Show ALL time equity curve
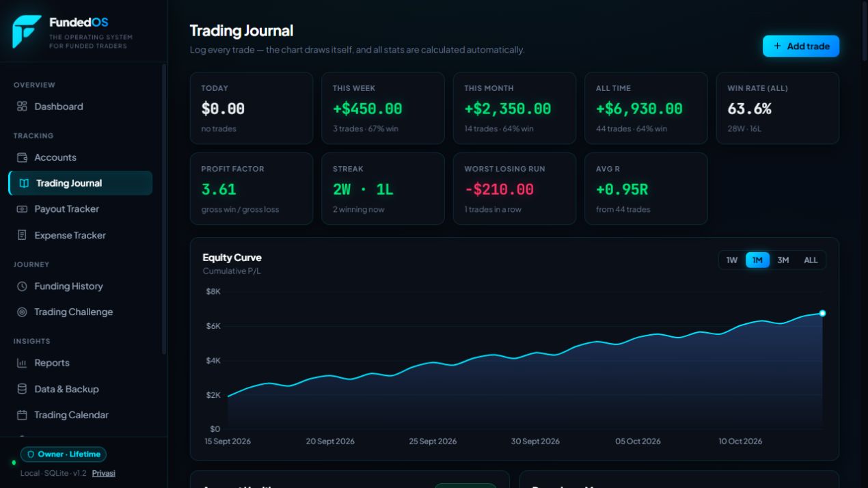The width and height of the screenshot is (868, 488). (x=811, y=260)
